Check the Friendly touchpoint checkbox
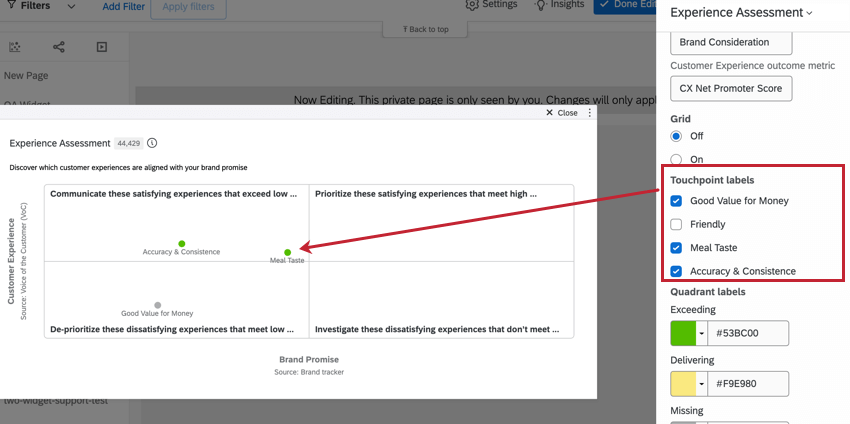 (x=676, y=224)
